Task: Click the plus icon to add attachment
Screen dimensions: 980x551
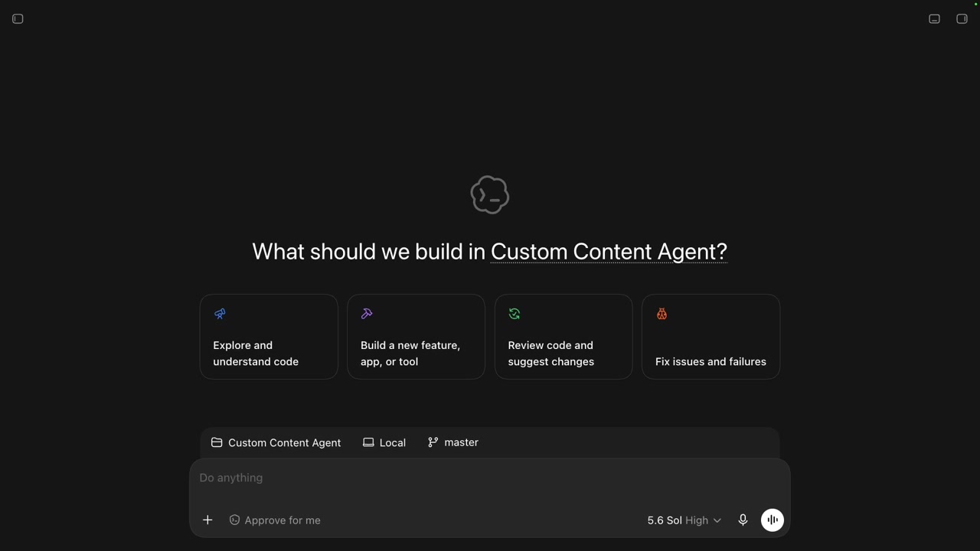Action: pos(207,520)
